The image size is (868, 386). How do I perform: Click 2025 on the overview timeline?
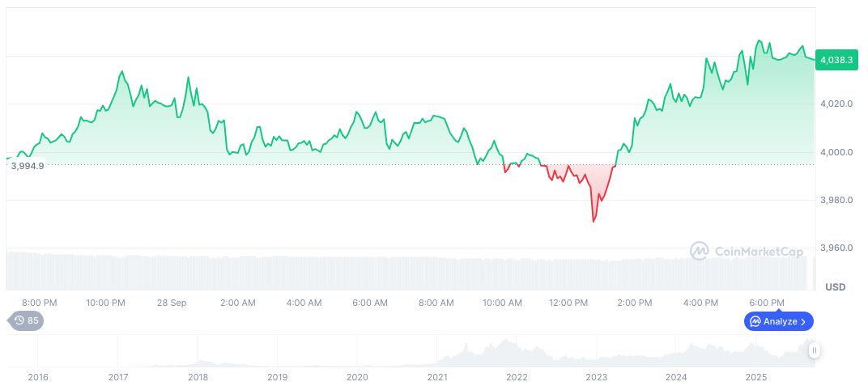click(755, 377)
